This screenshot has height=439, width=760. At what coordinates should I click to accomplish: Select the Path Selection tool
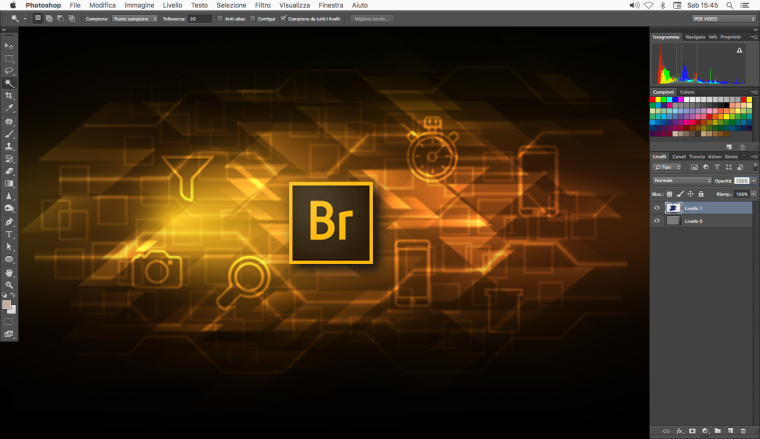click(9, 247)
